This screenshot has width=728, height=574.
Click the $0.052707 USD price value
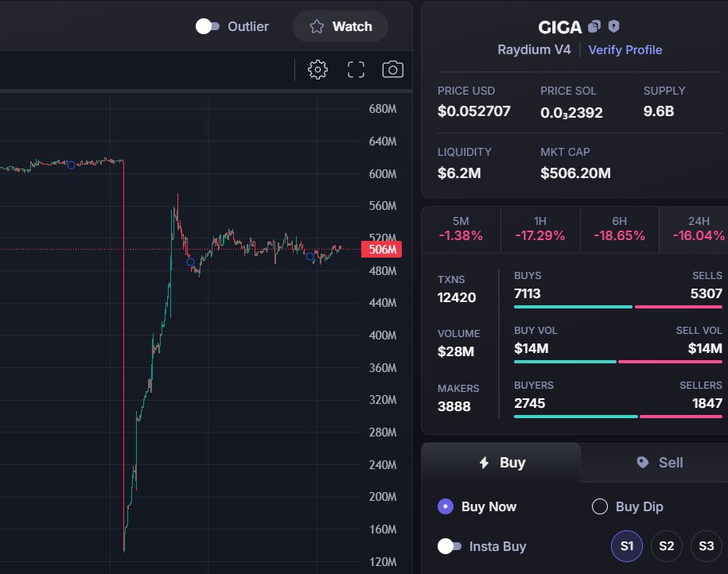(473, 111)
